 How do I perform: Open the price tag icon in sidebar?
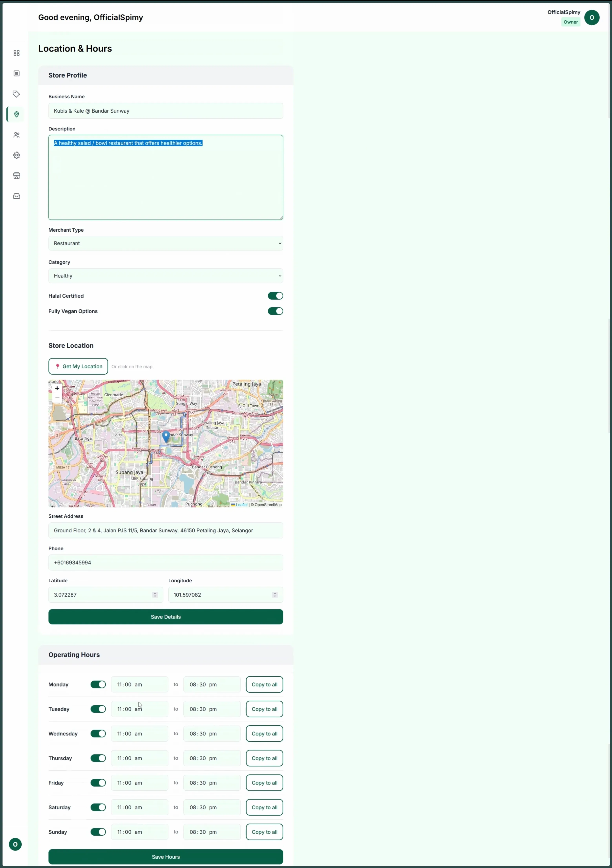17,94
